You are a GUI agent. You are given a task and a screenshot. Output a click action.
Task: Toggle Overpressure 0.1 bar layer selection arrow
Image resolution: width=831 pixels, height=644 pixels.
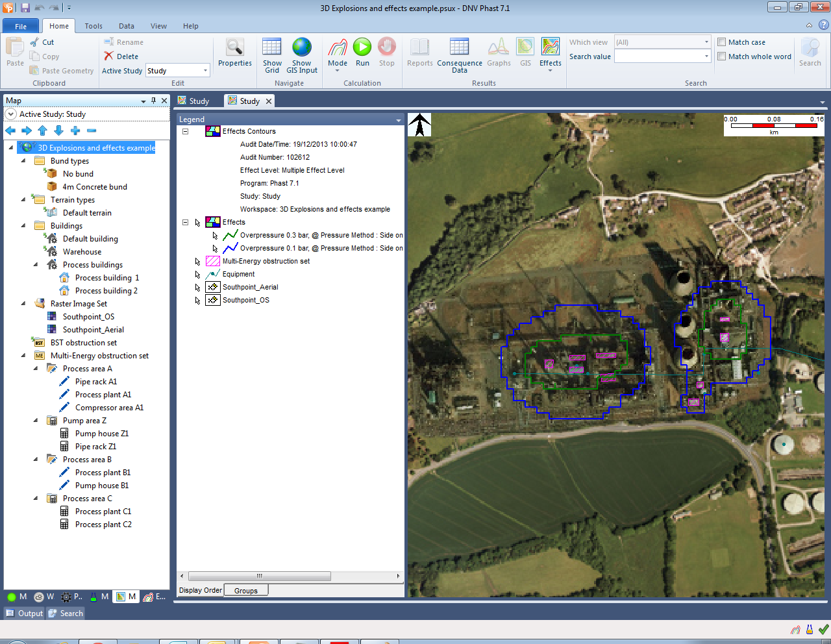coord(216,248)
